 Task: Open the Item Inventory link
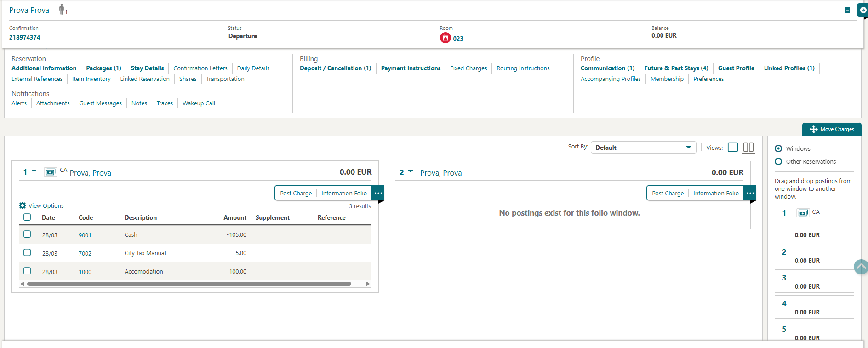pos(91,79)
